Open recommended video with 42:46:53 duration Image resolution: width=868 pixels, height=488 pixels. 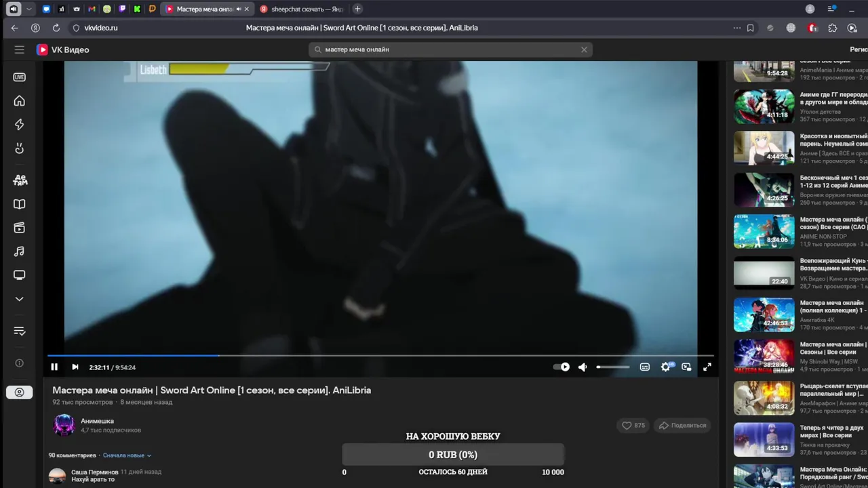764,314
